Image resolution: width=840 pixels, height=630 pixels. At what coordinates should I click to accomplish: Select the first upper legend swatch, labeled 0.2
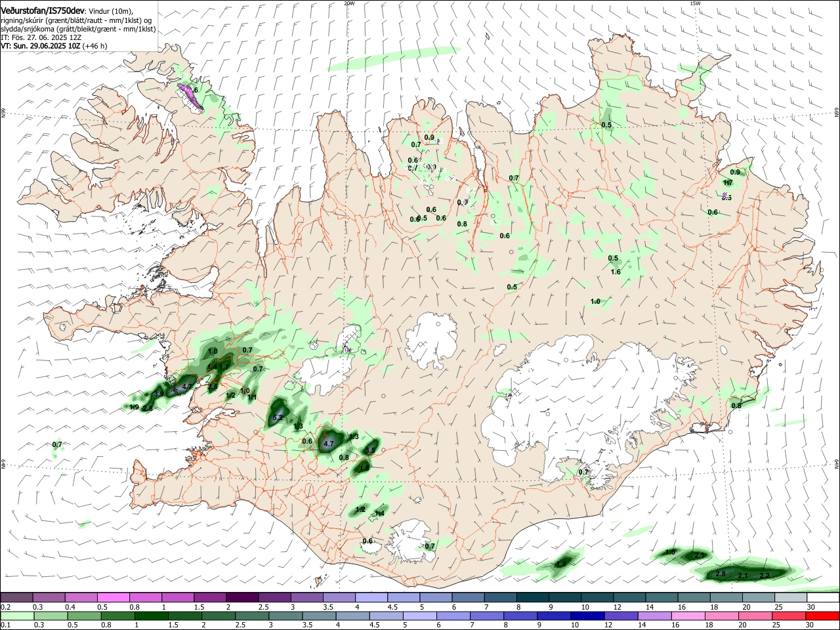pos(16,597)
